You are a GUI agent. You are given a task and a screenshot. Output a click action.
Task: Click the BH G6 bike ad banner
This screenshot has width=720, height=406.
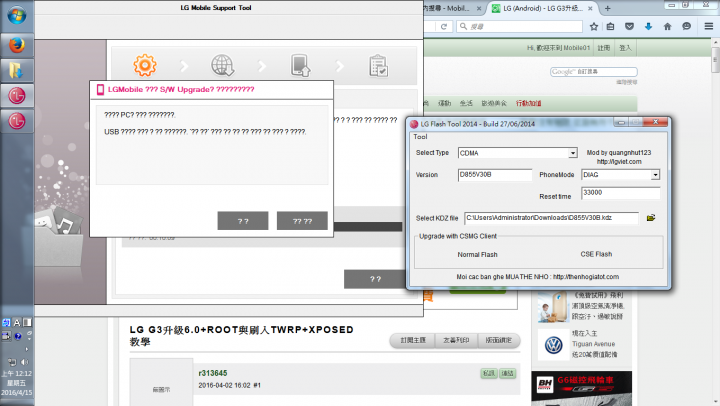(x=581, y=389)
